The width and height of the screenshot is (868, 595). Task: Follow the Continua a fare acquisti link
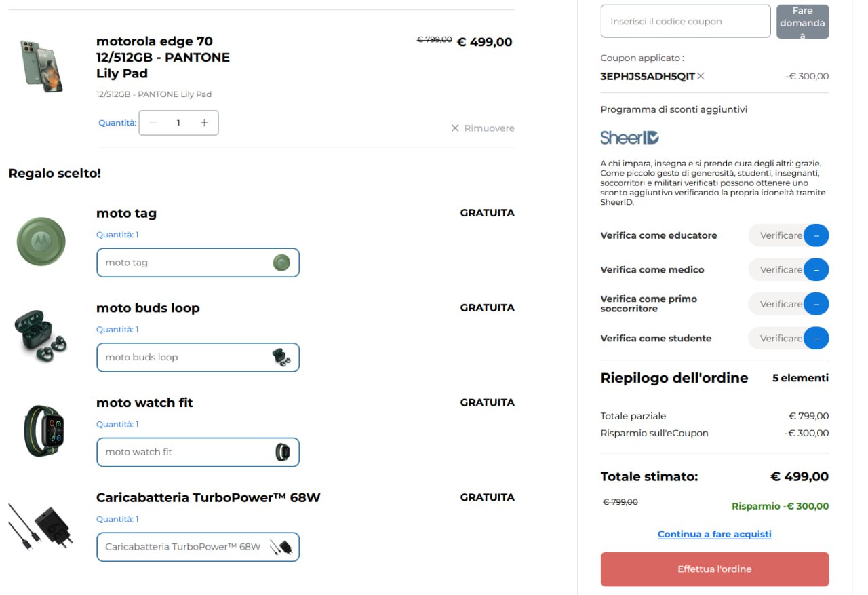pos(714,534)
